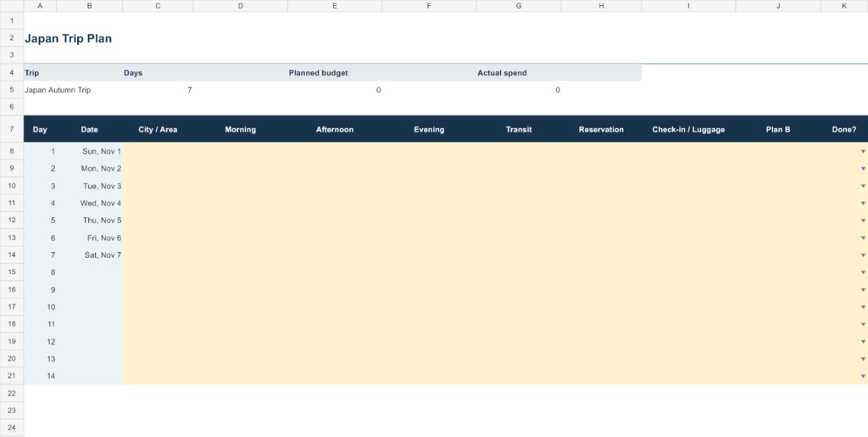Click the City / Area cell for Mon, Nov 2
Screen dimensions: 868x437
tap(158, 168)
